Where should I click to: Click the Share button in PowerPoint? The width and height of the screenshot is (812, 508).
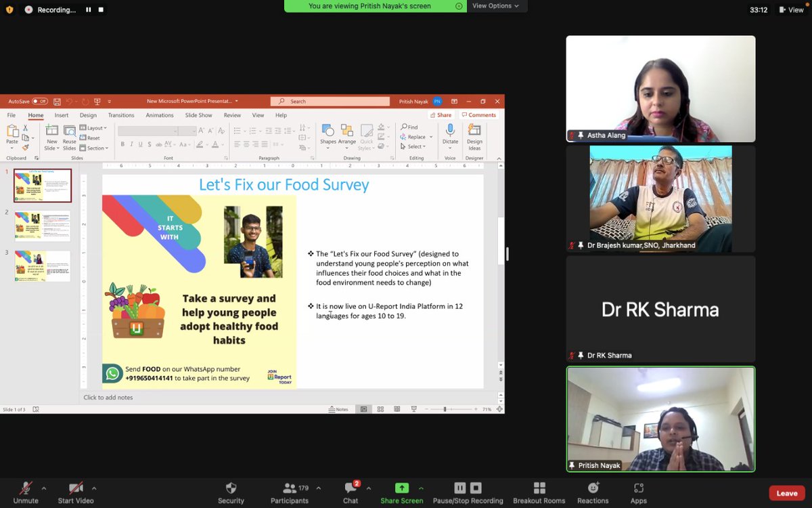coord(441,115)
